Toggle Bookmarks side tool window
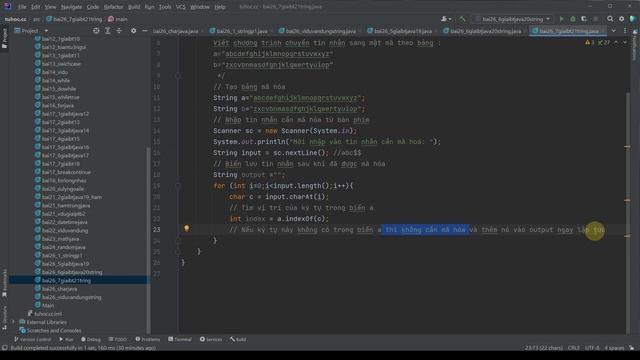The width and height of the screenshot is (640, 360). point(4,283)
